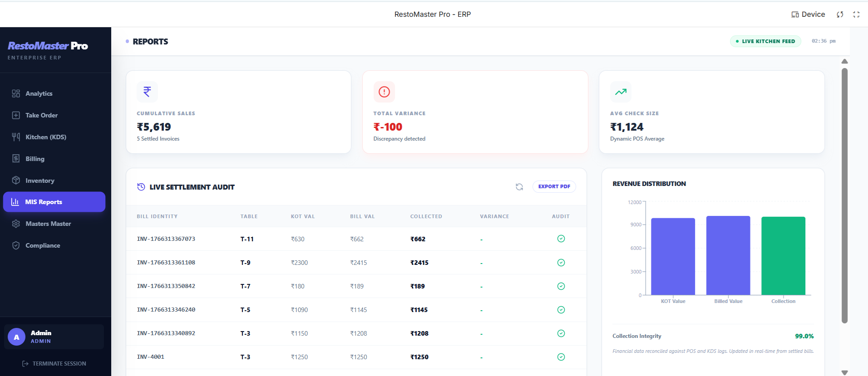Open the Billing section

35,159
